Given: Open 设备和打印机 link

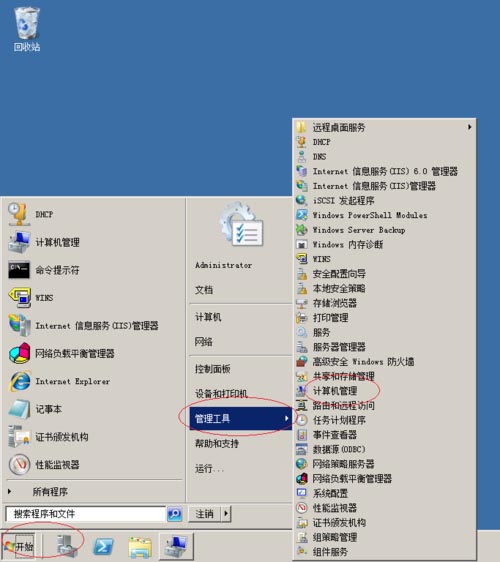Looking at the screenshot, I should pyautogui.click(x=221, y=394).
